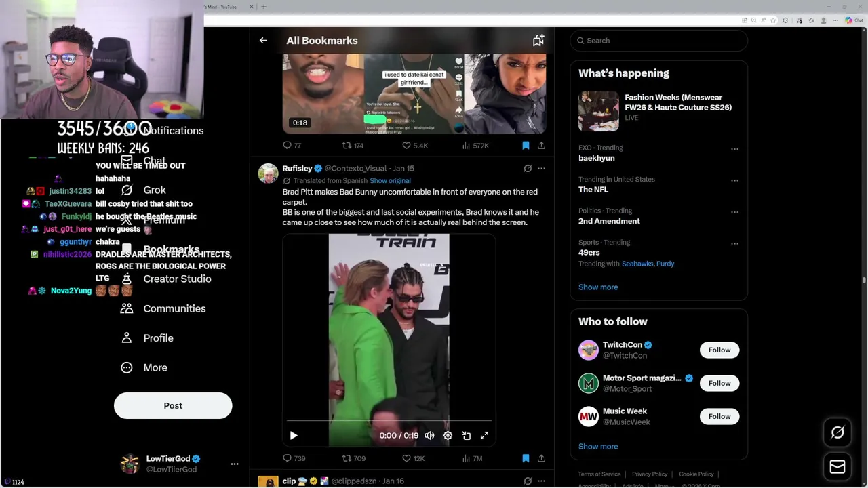Viewport: 868px width, 488px height.
Task: Open LowTierGod account switcher menu dots
Action: pos(235,464)
